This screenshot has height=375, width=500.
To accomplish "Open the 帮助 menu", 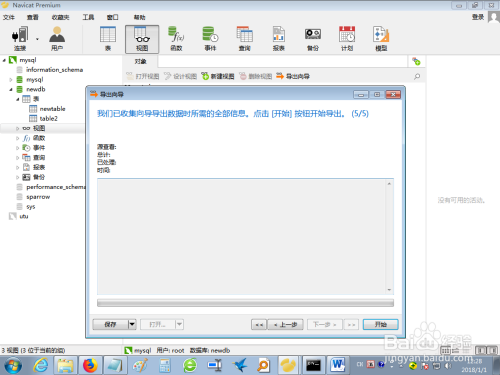I will click(x=139, y=17).
